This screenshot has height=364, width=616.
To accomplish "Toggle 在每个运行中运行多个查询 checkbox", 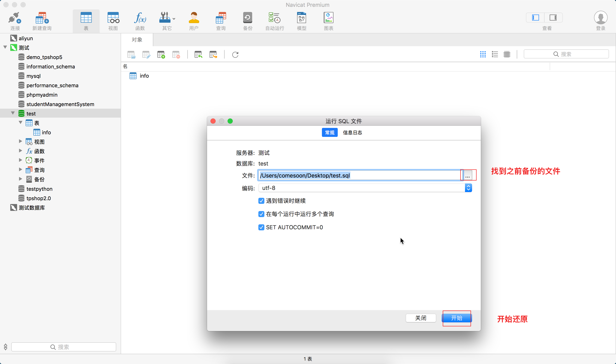I will pyautogui.click(x=261, y=214).
